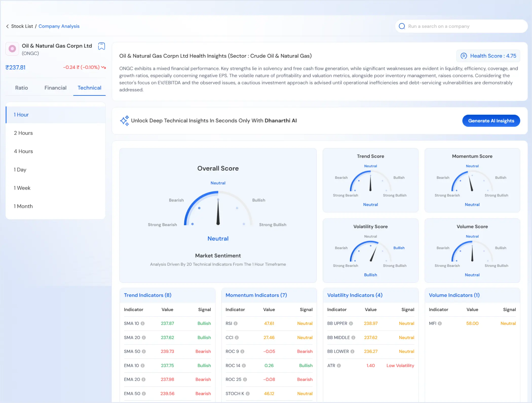The image size is (532, 403).
Task: Click the SMA 10 info icon
Action: click(143, 323)
